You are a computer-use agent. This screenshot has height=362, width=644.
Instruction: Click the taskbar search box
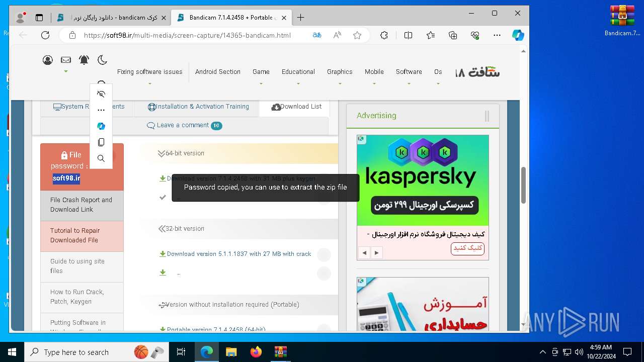[x=97, y=352]
